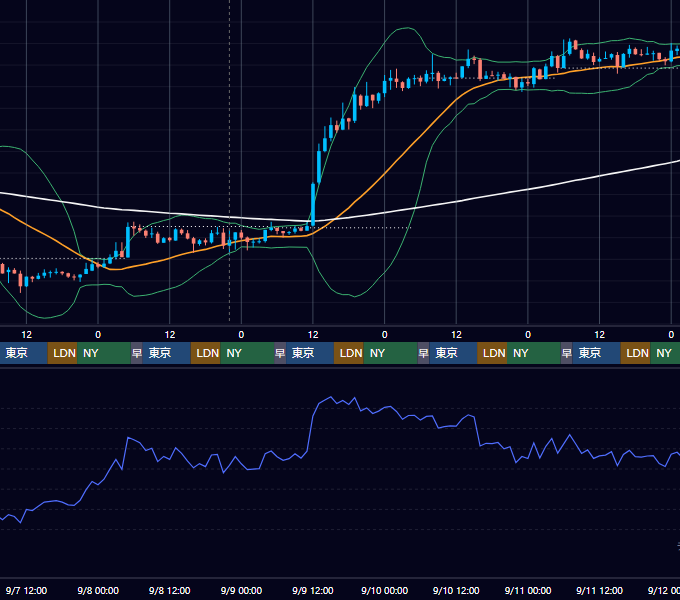Screen dimensions: 680x600
Task: Click the NY session block spanning 9/10 00:00
Action: pyautogui.click(x=390, y=353)
